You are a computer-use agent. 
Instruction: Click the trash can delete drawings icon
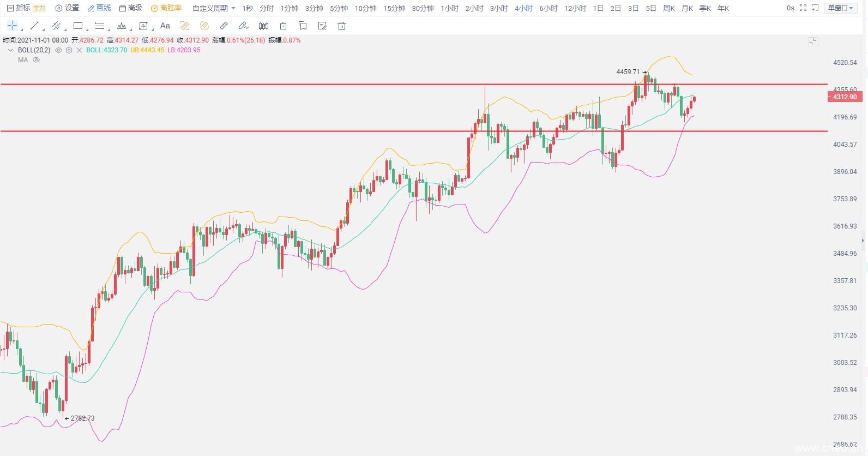(x=342, y=26)
